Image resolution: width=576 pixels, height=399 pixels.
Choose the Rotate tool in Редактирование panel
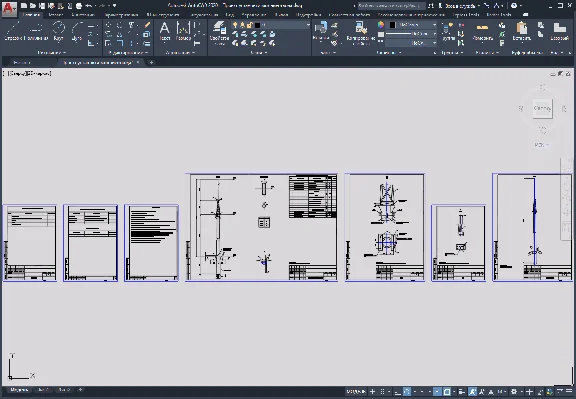tap(119, 25)
